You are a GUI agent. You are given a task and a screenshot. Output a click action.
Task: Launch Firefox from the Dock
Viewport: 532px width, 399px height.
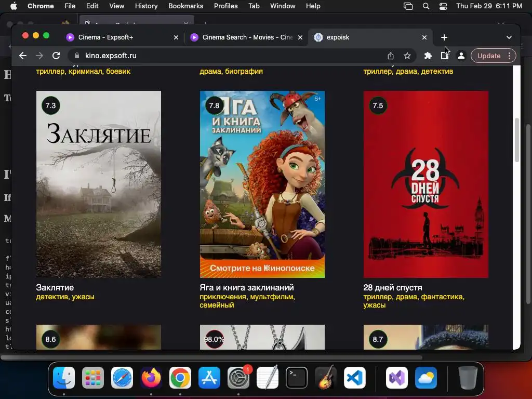click(x=151, y=378)
